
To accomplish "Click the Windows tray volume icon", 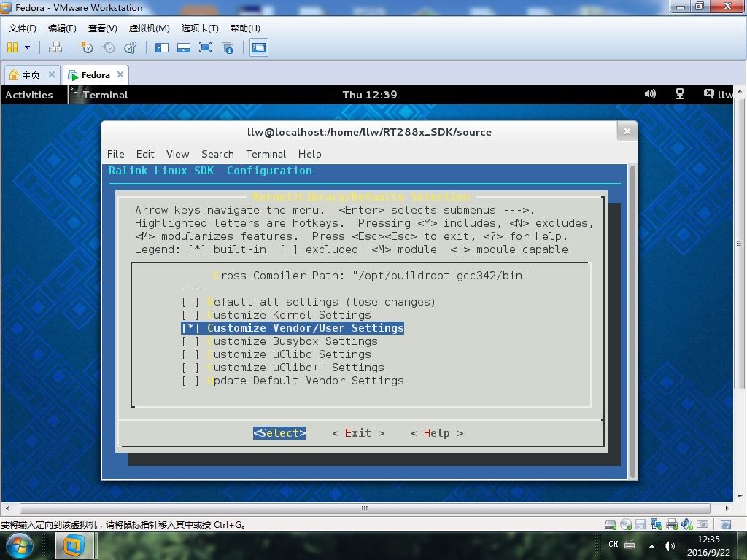I will click(x=670, y=545).
